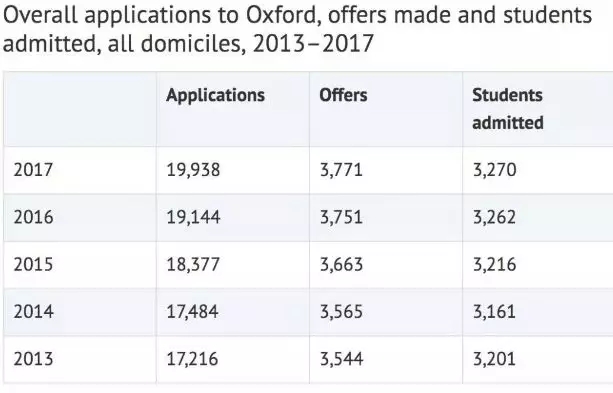Click the Students admitted column header
613x393 pixels.
coord(508,109)
